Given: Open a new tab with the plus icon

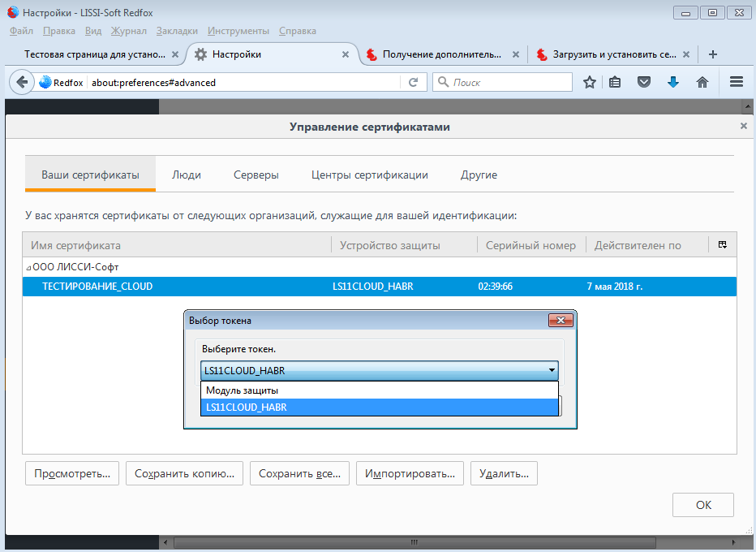Looking at the screenshot, I should click(x=713, y=54).
